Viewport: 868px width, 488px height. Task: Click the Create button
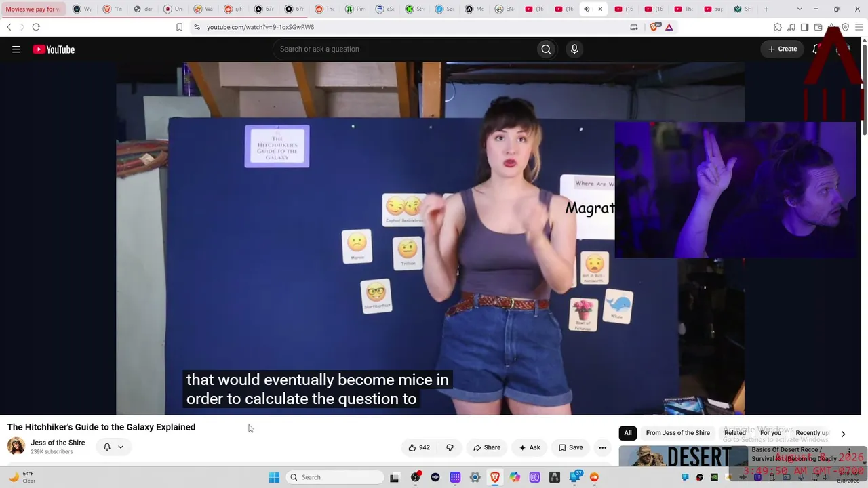coord(783,49)
